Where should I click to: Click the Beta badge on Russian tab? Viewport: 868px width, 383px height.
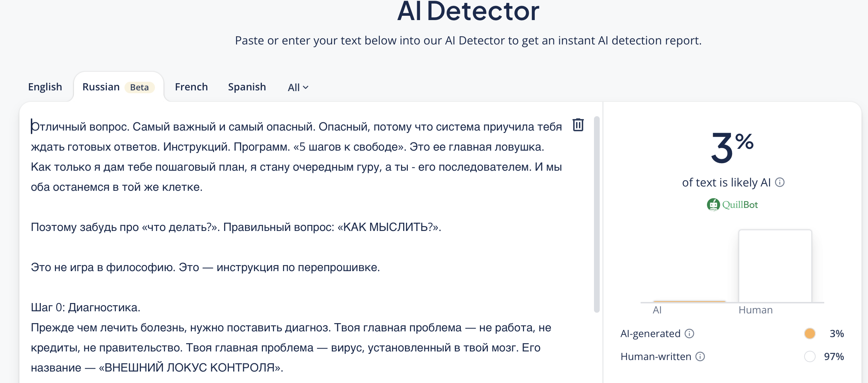tap(140, 88)
